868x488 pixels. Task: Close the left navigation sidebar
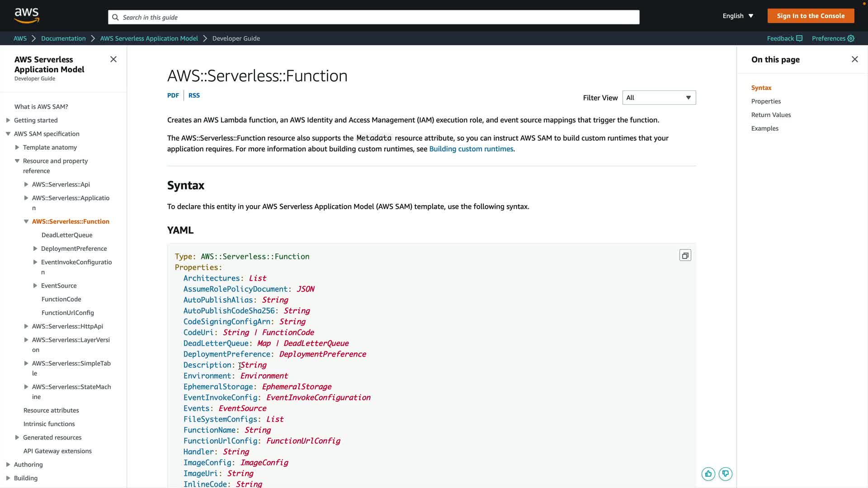click(113, 59)
